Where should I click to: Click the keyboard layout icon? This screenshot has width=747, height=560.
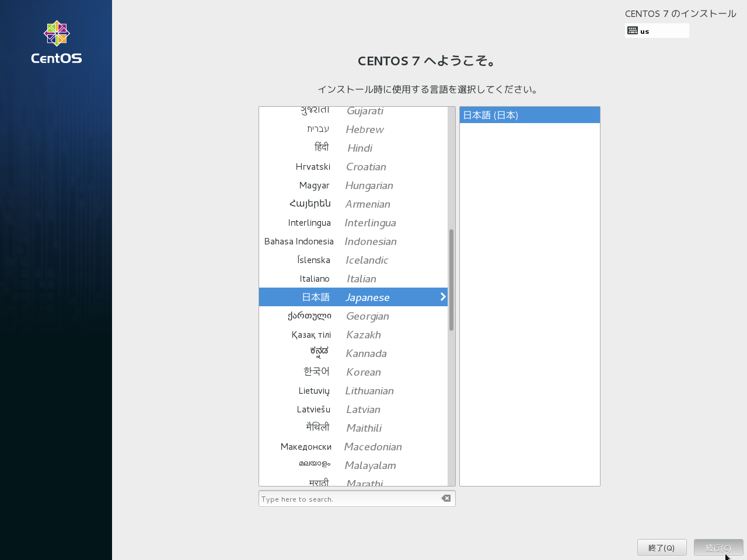tap(633, 31)
